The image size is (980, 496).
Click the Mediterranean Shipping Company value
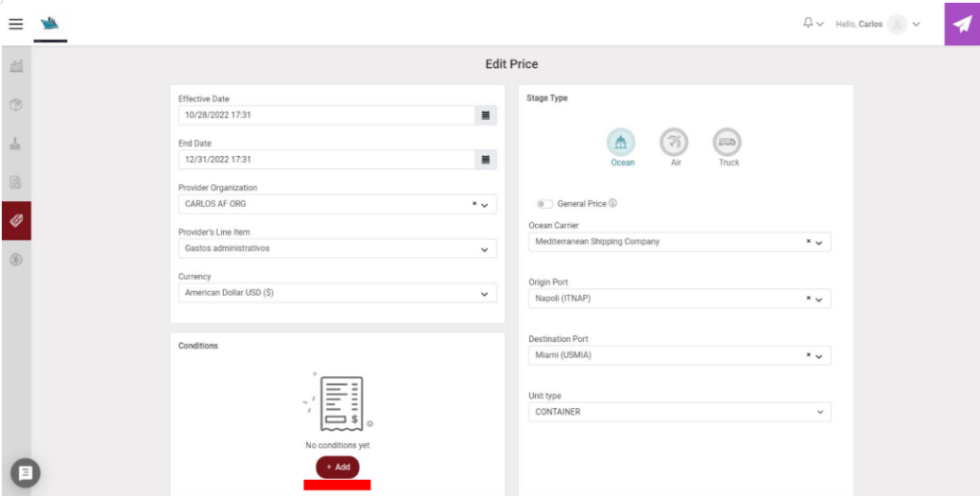click(x=597, y=241)
